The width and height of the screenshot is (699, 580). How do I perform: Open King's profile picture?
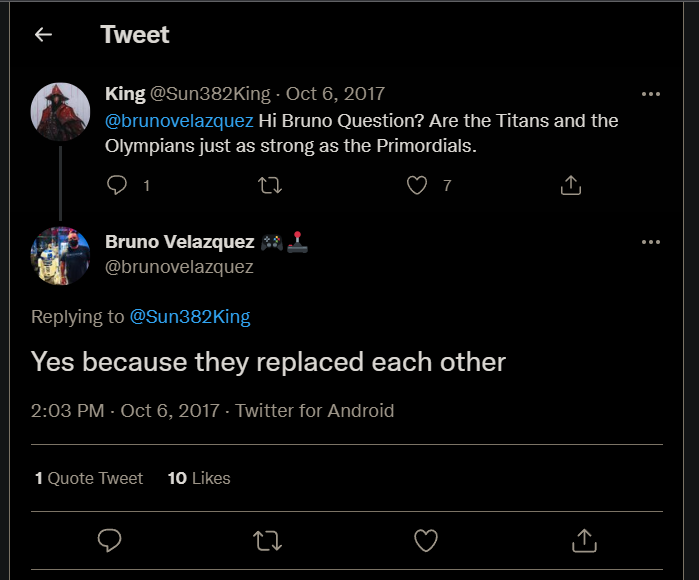(x=61, y=113)
